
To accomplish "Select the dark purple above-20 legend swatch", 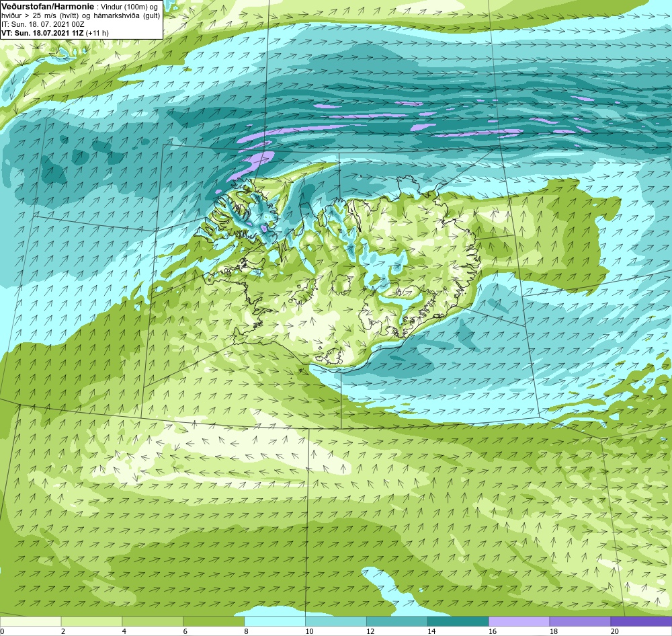I will click(641, 621).
